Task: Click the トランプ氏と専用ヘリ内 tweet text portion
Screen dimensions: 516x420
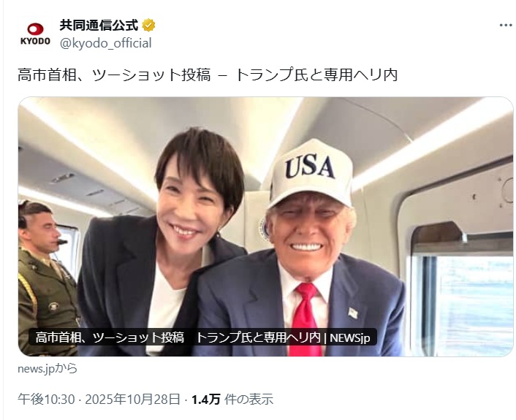Action: click(316, 75)
